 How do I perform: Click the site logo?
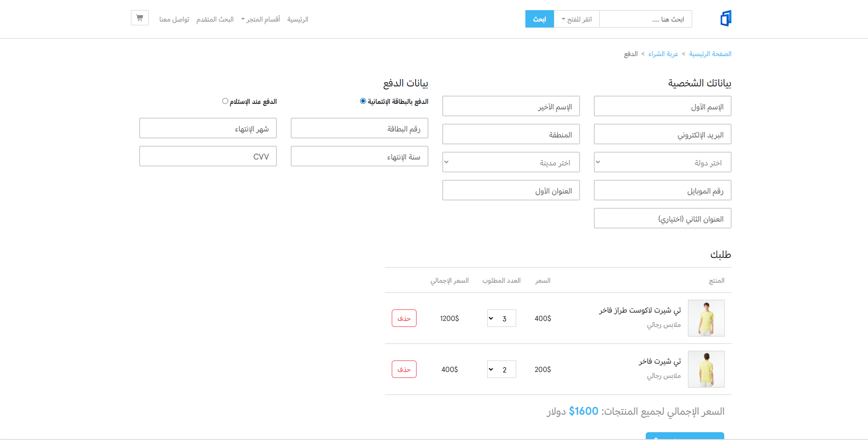tap(726, 18)
